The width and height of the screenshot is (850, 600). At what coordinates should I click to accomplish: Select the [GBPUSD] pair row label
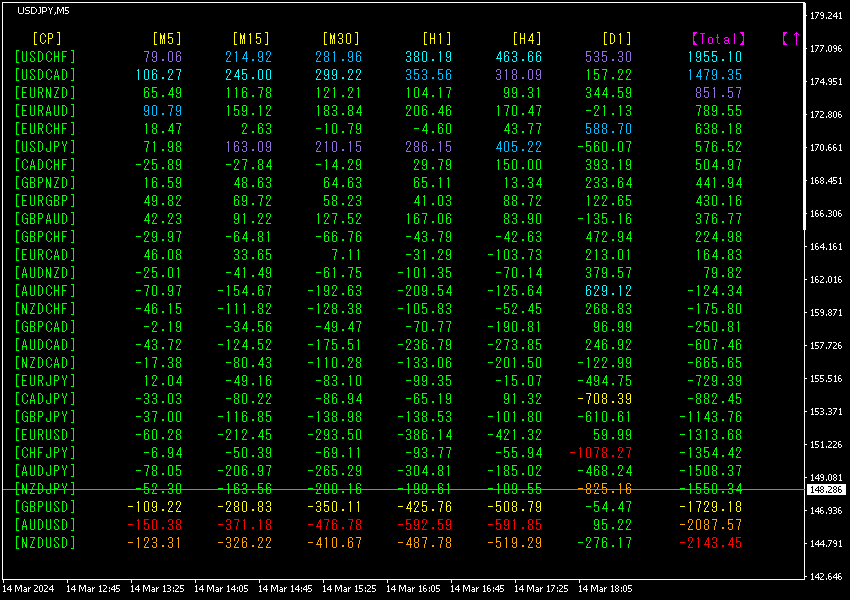(x=45, y=507)
